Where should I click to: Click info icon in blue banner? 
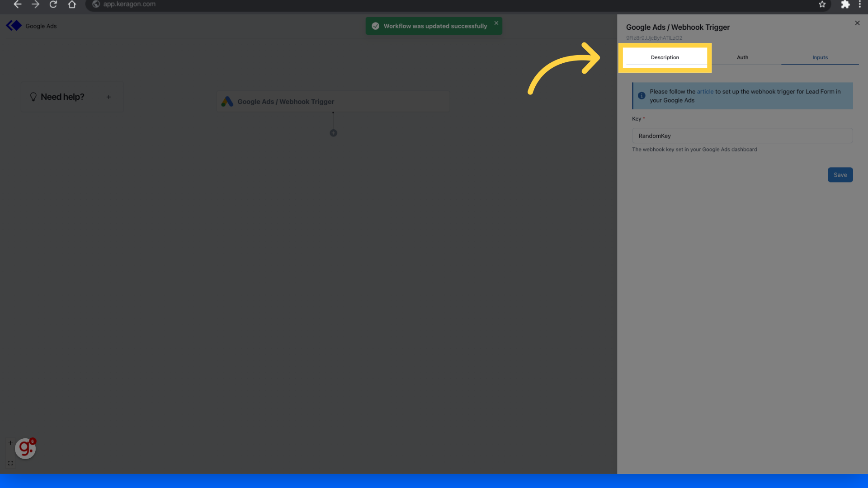click(642, 96)
